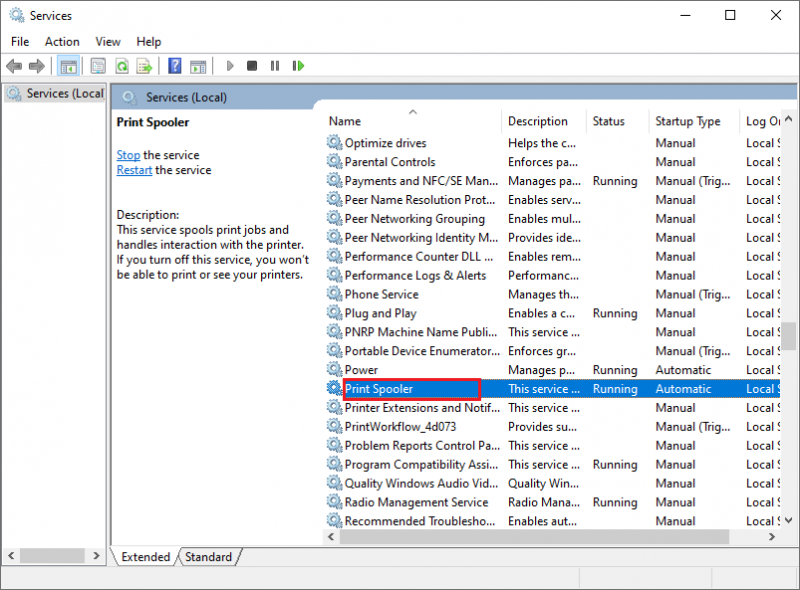
Task: Open the blue Help question-mark icon
Action: 174,66
